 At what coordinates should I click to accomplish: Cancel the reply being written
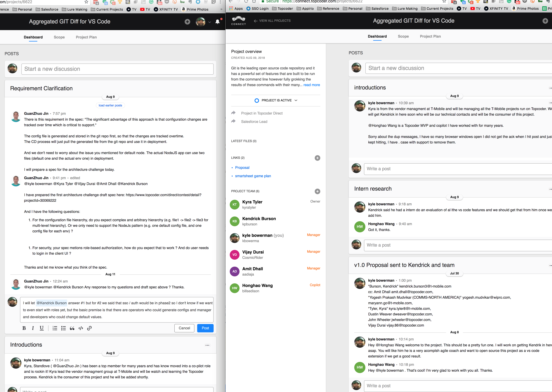coord(184,328)
